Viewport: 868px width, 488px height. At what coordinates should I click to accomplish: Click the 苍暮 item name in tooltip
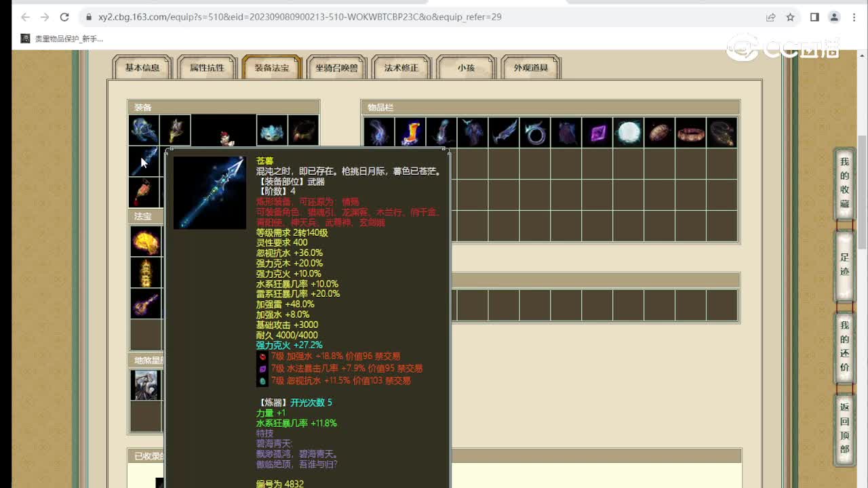pos(264,161)
